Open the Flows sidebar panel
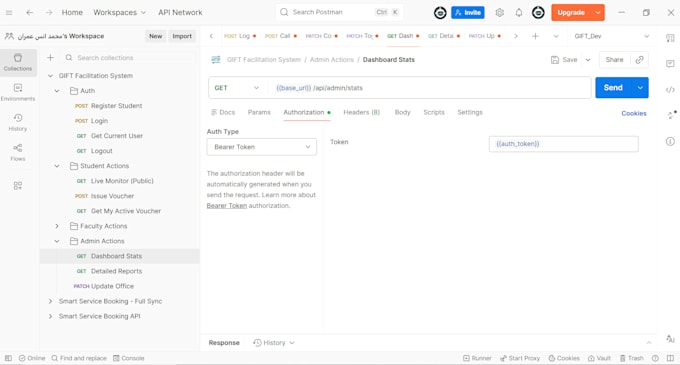Viewport: 680px width, 365px height. (18, 152)
